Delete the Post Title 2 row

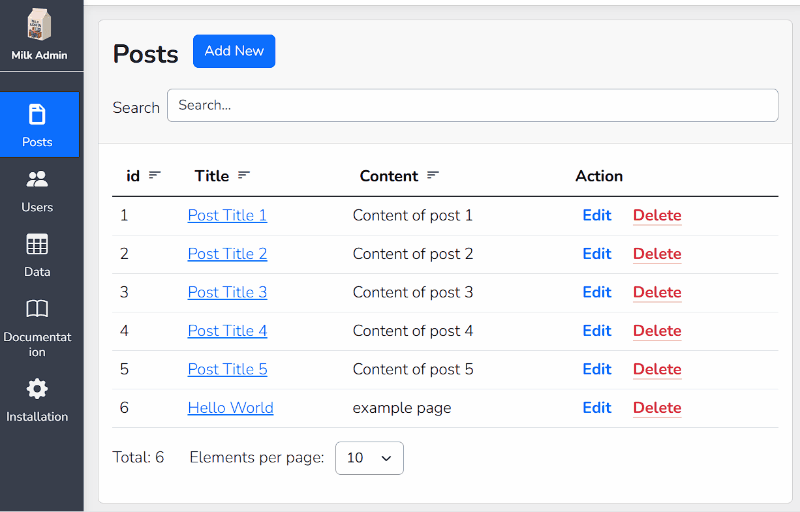tap(657, 254)
